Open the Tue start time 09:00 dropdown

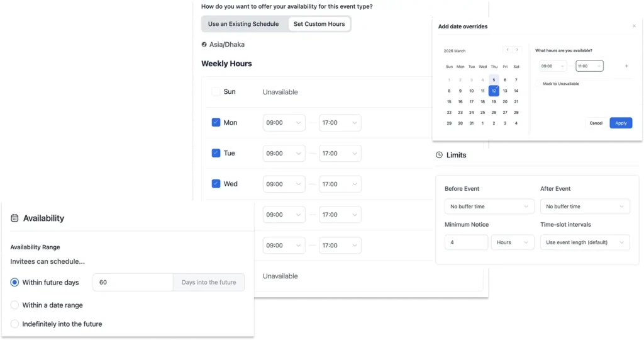284,154
